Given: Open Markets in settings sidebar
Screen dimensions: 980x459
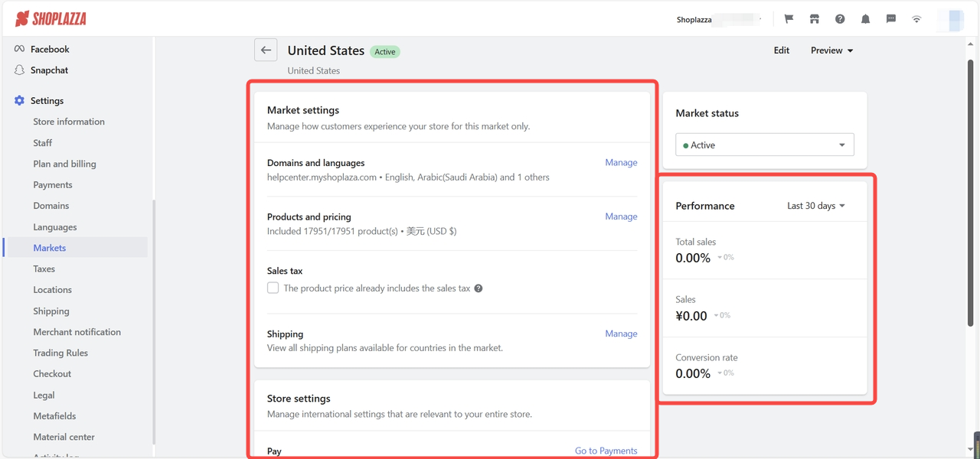Looking at the screenshot, I should (50, 248).
